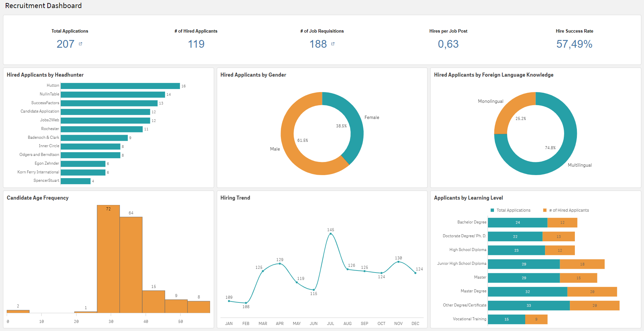Click the Badenoch & Clark bar
644x331 pixels.
(x=94, y=138)
